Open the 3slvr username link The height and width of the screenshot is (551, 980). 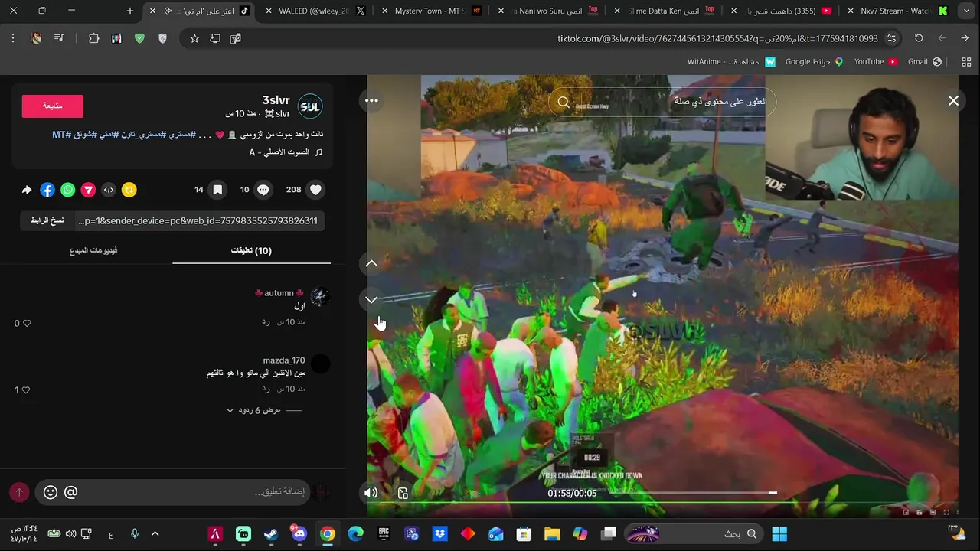tap(276, 100)
